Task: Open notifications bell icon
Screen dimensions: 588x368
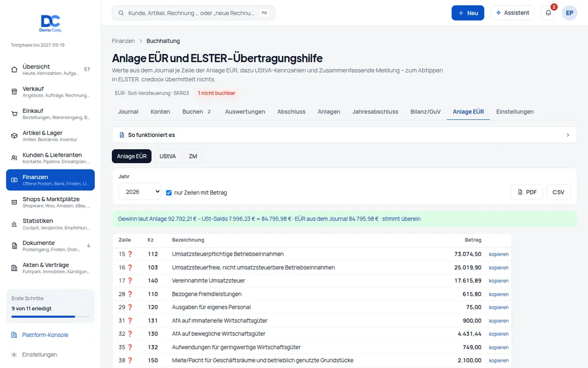Action: coord(548,13)
